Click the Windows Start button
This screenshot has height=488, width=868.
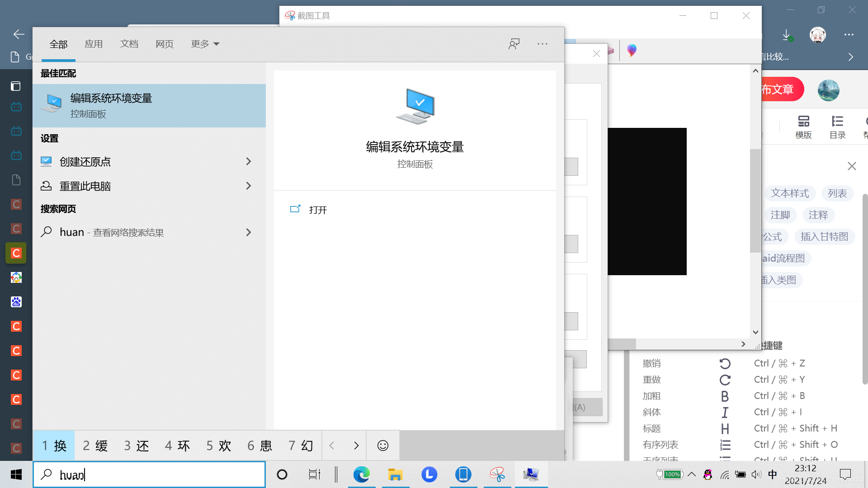(16, 474)
